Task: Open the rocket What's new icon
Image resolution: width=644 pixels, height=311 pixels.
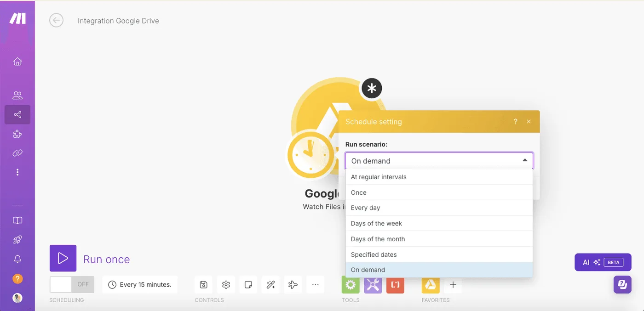Action: point(17,240)
